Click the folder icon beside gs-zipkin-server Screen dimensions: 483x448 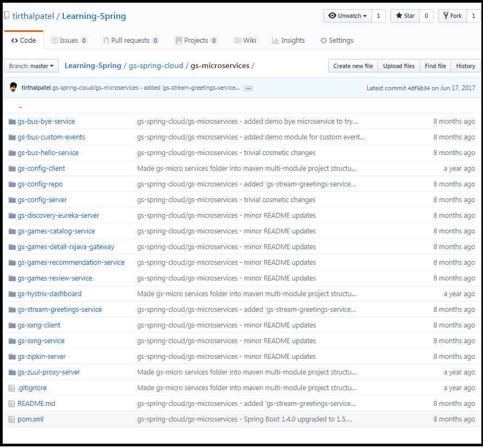[x=12, y=356]
